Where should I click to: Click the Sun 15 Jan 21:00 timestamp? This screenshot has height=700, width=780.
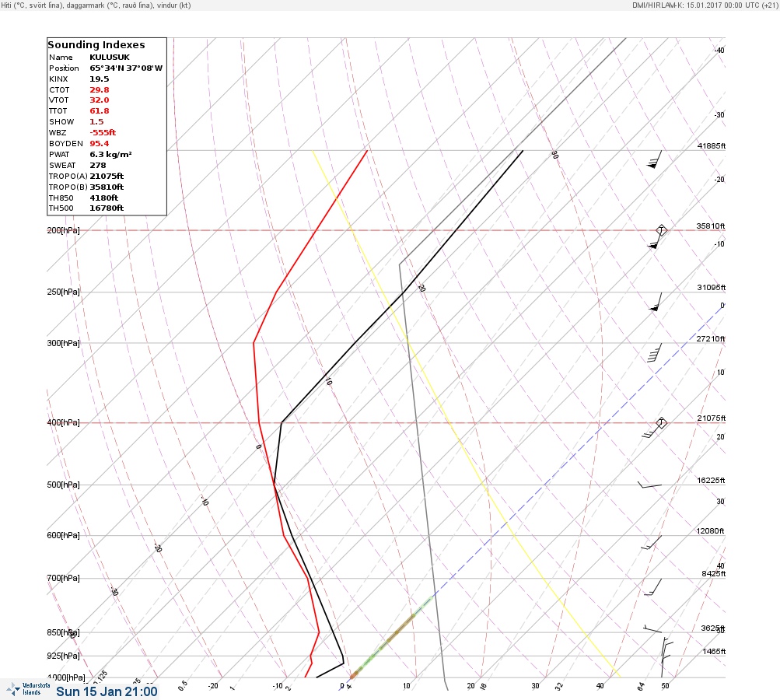point(107,691)
